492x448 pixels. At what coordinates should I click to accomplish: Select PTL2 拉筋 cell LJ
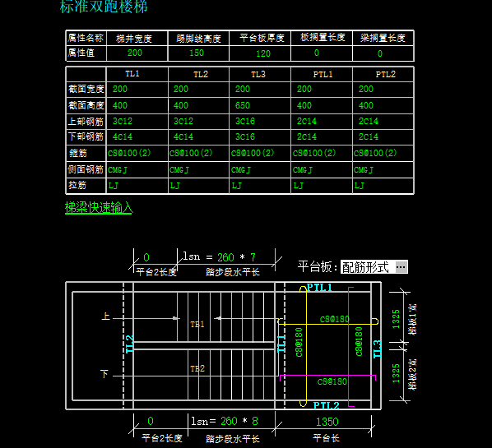tap(360, 186)
